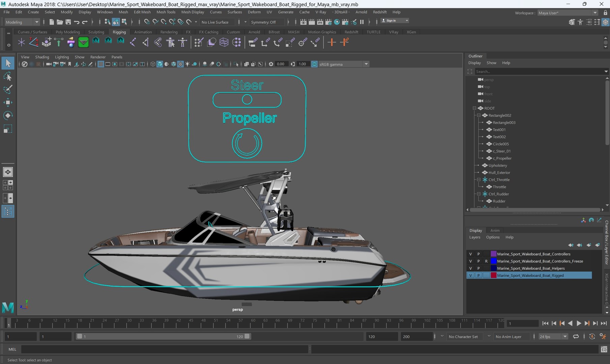Toggle Auto Keyframe icon
This screenshot has height=364, width=610.
(592, 336)
